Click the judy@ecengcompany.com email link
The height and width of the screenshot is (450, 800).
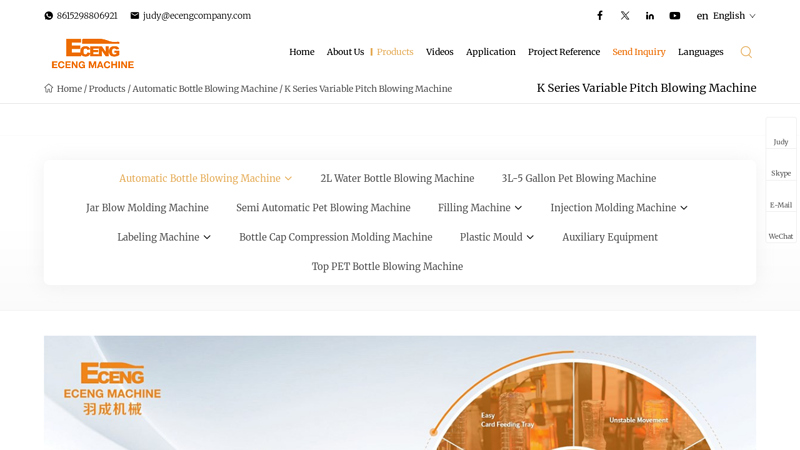pos(197,16)
